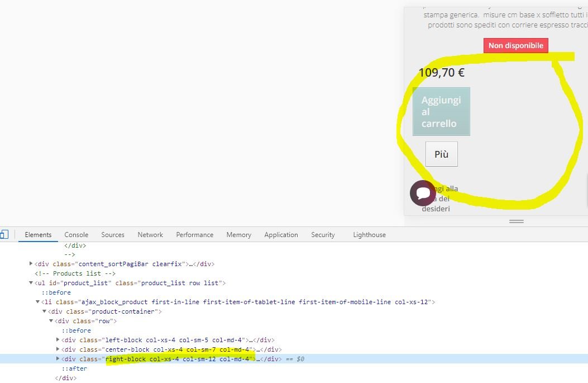
Task: Select the ::before row under div row
Action: tap(77, 330)
